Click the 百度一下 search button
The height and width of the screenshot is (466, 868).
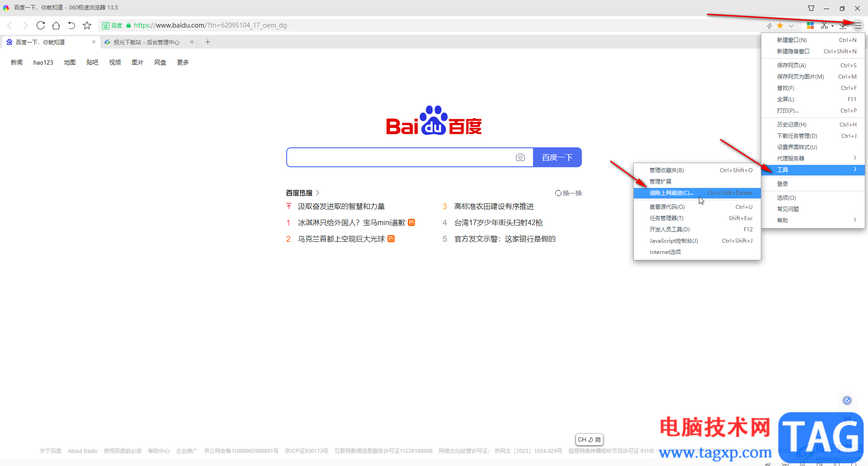[x=557, y=157]
